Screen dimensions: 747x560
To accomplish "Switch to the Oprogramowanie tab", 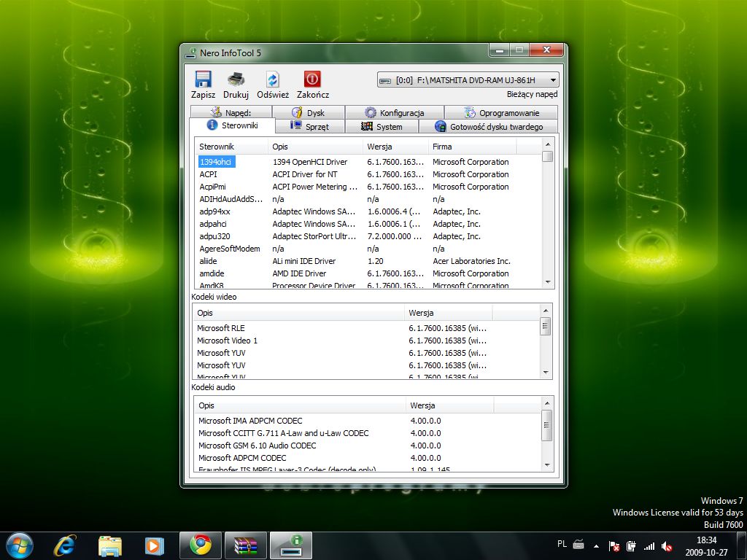I will tap(501, 112).
